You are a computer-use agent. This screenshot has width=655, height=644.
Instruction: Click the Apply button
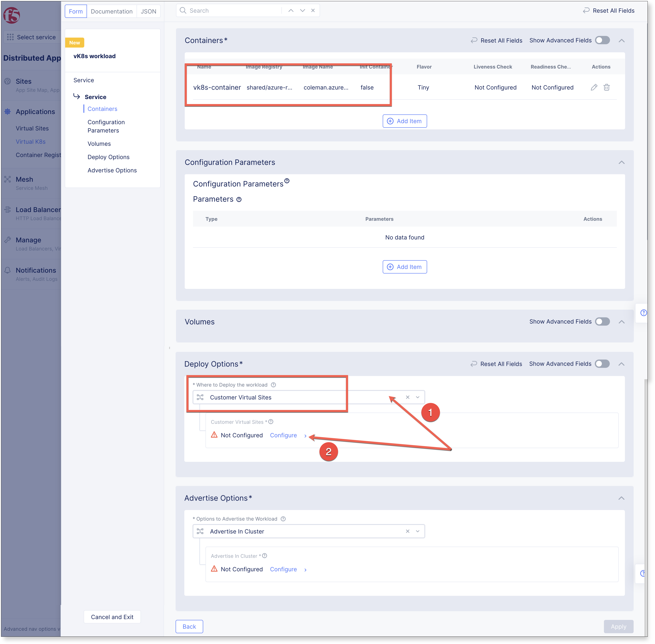[x=618, y=626]
